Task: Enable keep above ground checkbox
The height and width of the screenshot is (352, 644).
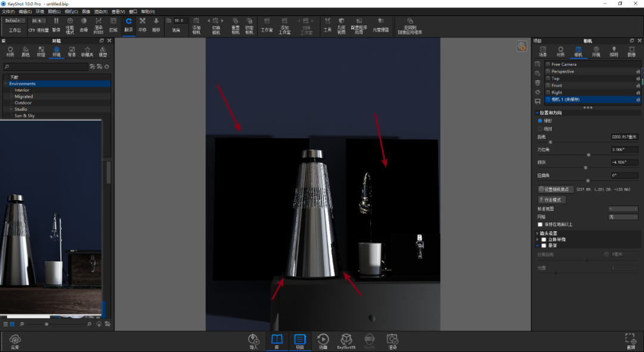Action: point(540,225)
